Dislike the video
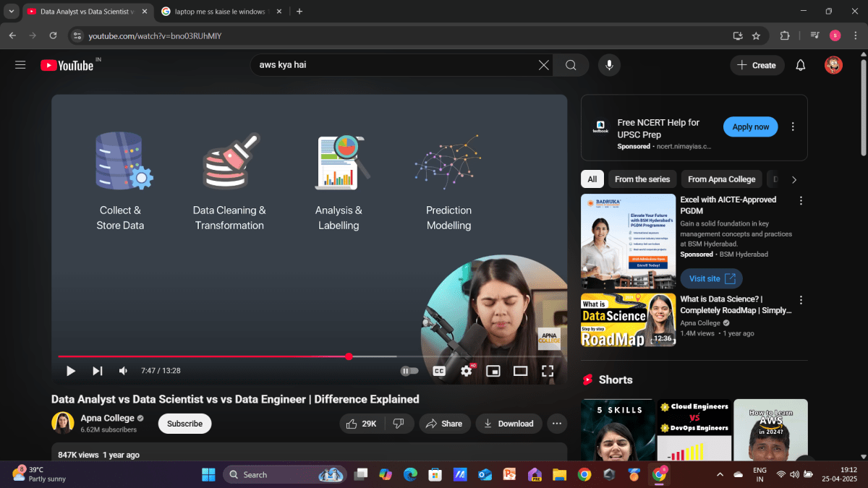868x488 pixels. [399, 424]
